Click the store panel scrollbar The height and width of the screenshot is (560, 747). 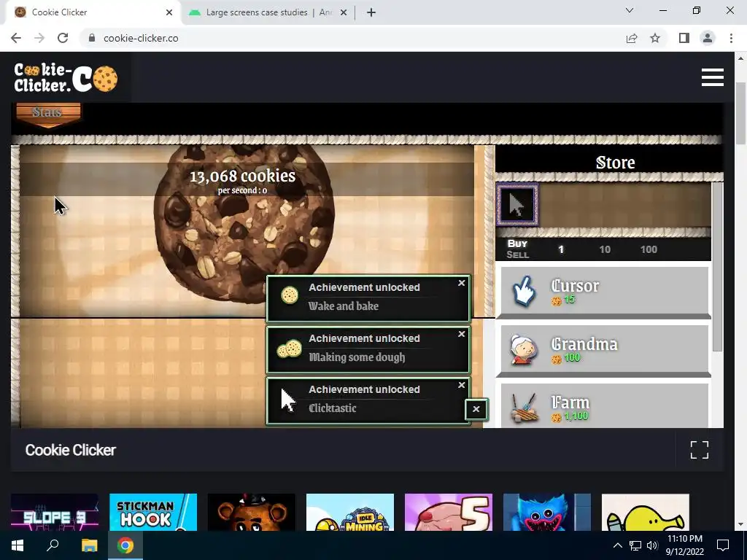[x=717, y=267]
